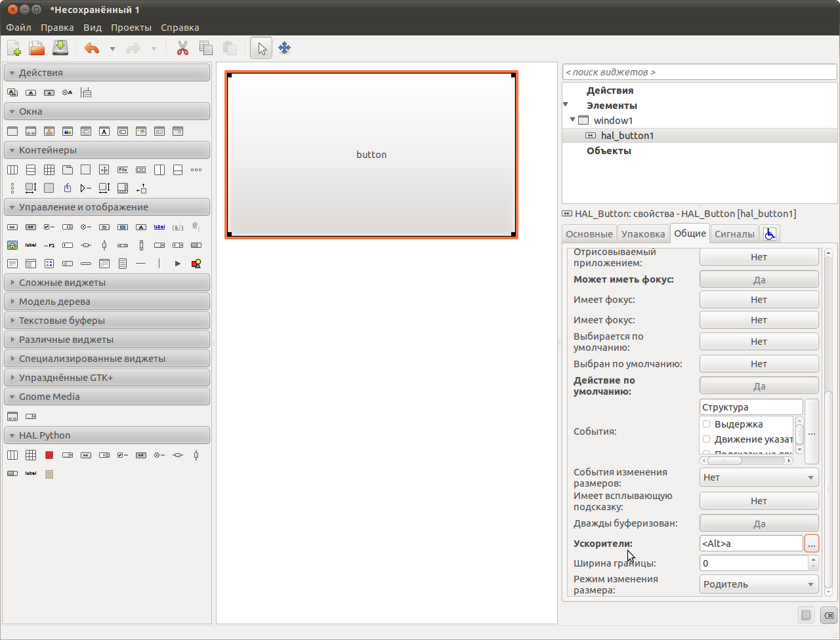Open the accessibility properties tab
The image size is (840, 640).
pyautogui.click(x=769, y=233)
